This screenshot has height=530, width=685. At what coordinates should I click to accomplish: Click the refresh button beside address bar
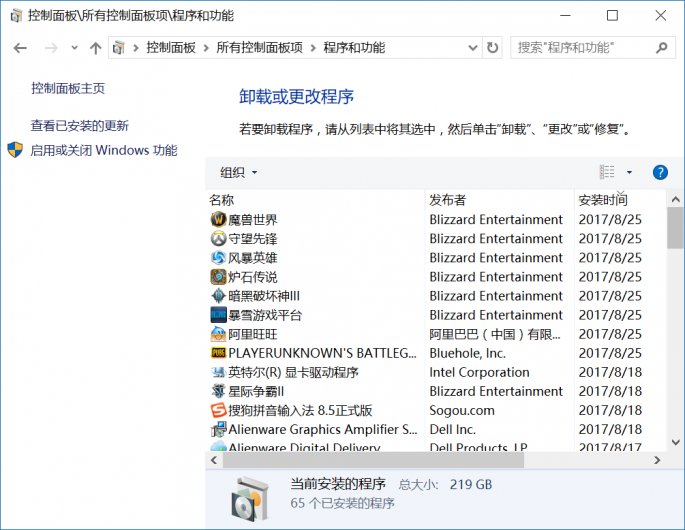492,48
